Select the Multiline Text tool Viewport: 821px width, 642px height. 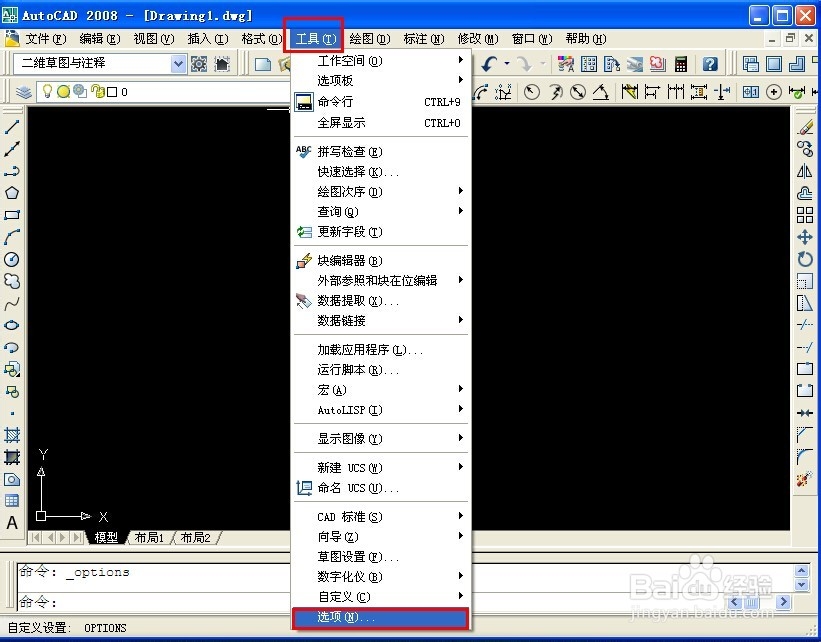12,523
